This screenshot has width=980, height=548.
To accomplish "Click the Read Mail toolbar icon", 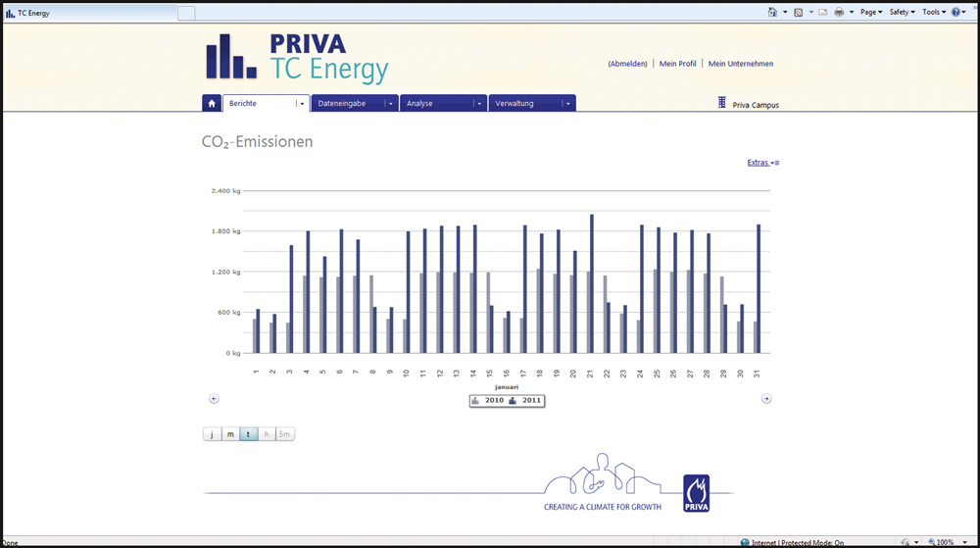I will (x=822, y=12).
